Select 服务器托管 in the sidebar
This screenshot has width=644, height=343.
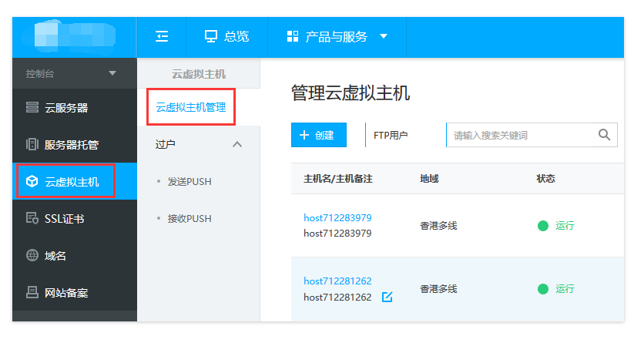(75, 145)
